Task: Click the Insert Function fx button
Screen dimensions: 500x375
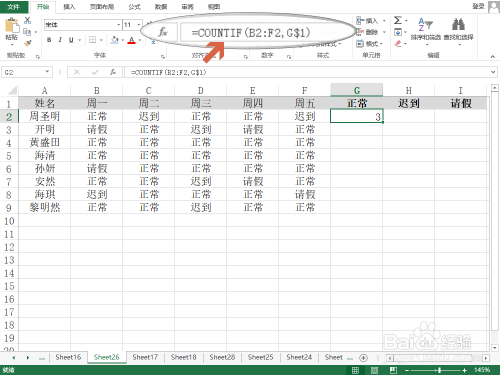Action: [x=113, y=72]
